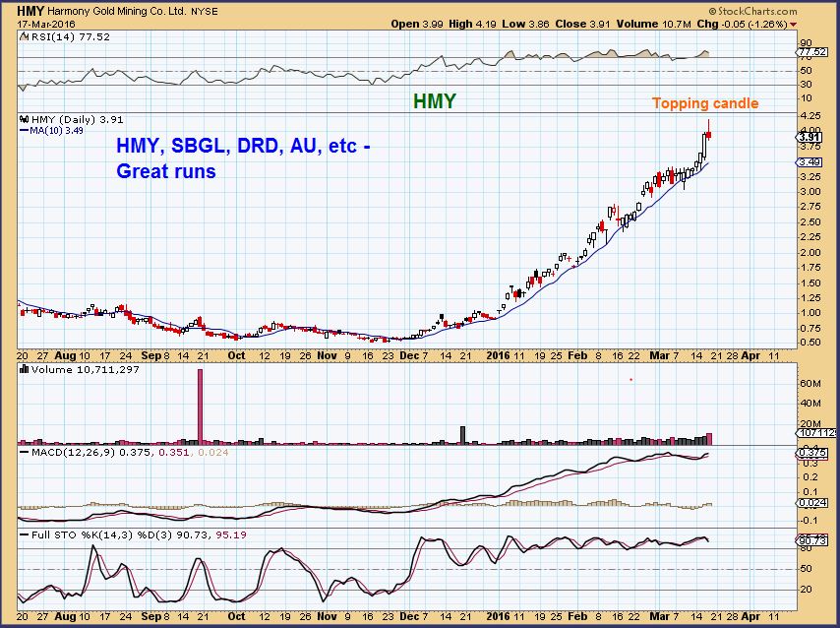The width and height of the screenshot is (840, 628).
Task: Click the blue Great runs annotation text
Action: point(166,171)
